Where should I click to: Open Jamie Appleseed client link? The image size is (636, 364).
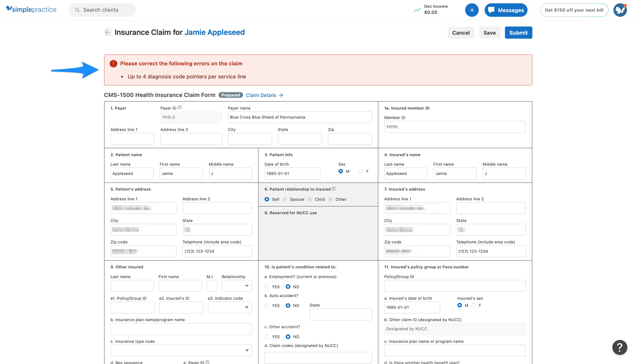point(215,32)
